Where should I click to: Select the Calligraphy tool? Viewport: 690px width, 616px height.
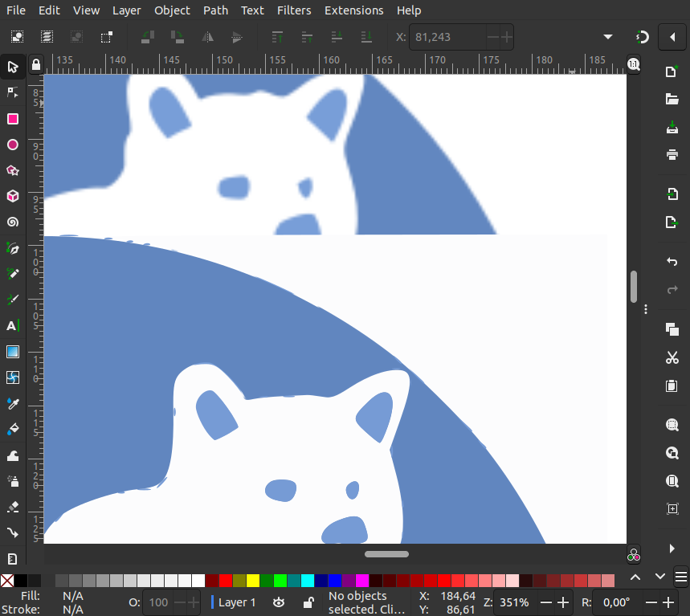point(13,300)
